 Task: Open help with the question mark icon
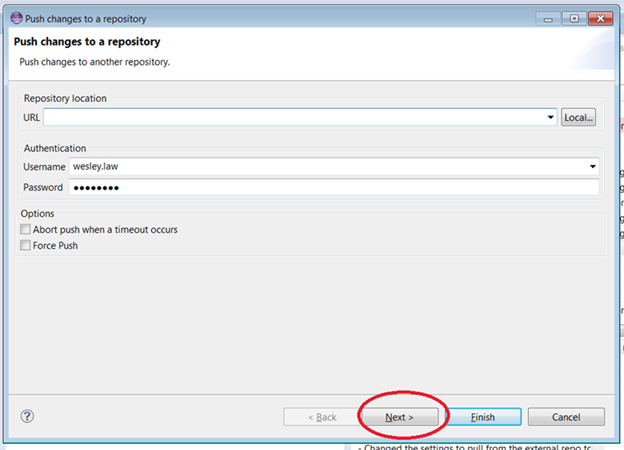27,415
